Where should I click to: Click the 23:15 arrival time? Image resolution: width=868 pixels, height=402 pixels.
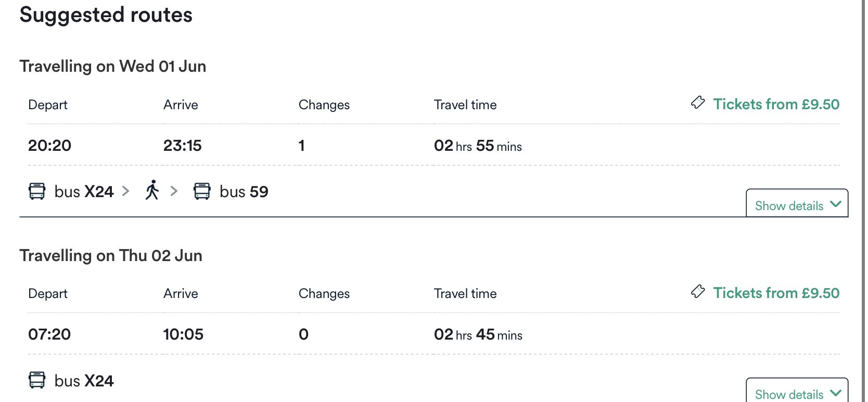pyautogui.click(x=182, y=146)
